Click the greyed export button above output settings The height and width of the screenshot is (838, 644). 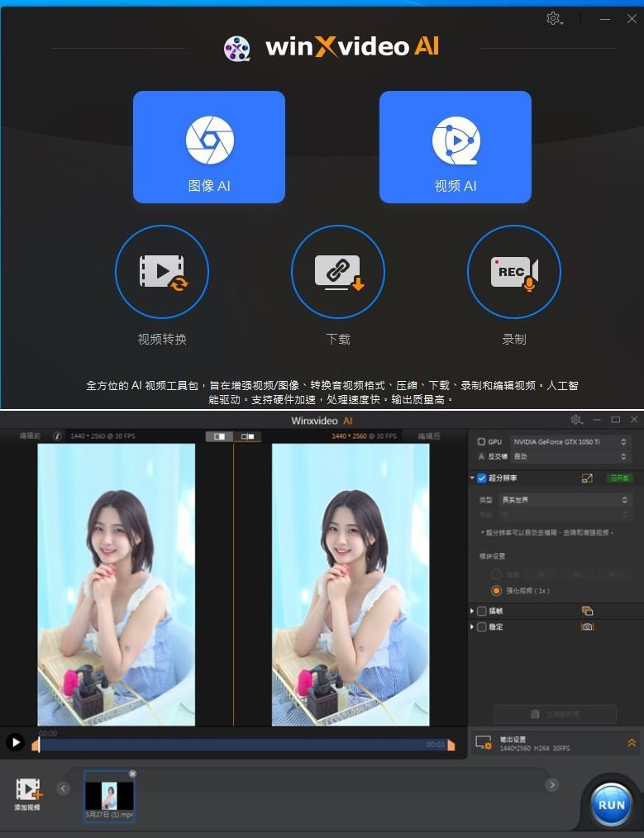[x=555, y=714]
